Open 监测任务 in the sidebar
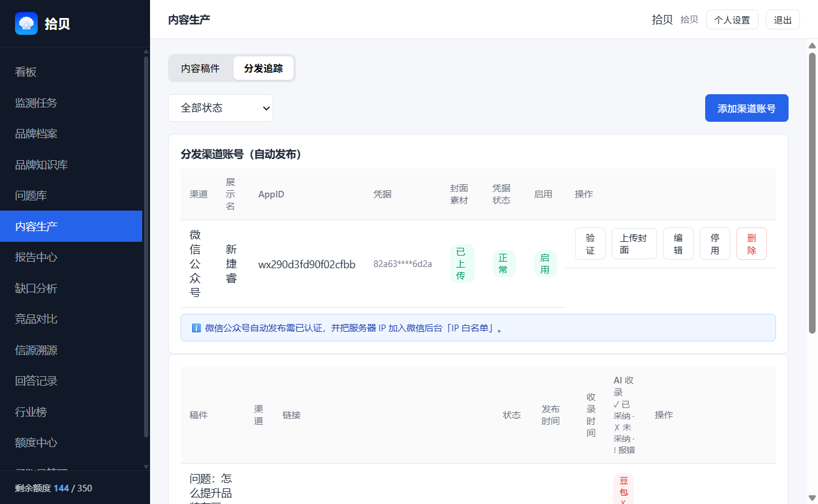This screenshot has height=504, width=818. click(x=71, y=103)
